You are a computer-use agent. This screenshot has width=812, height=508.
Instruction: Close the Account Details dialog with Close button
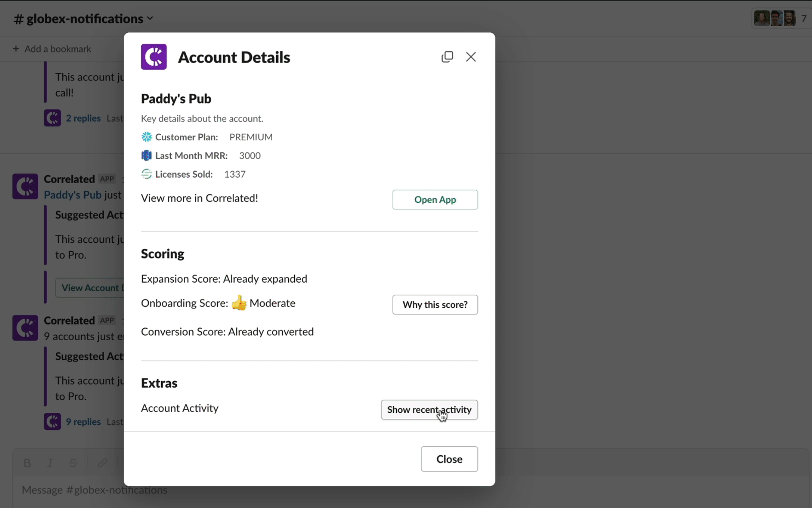[449, 459]
